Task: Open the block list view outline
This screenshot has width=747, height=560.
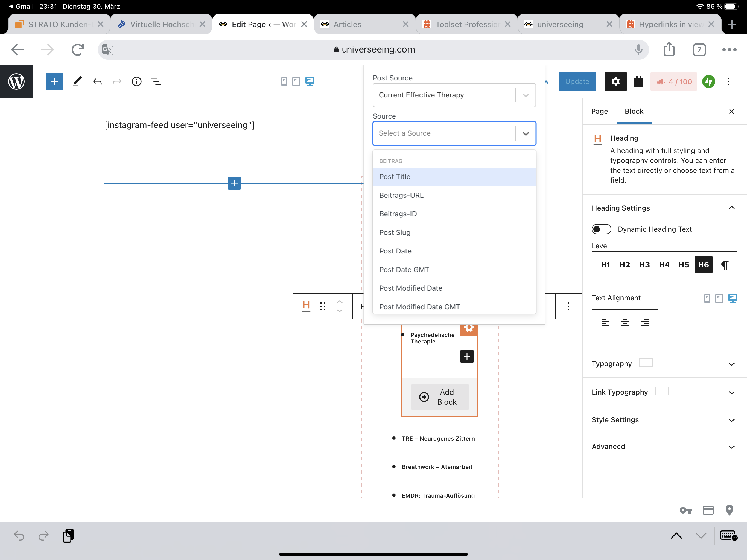Action: pos(156,81)
